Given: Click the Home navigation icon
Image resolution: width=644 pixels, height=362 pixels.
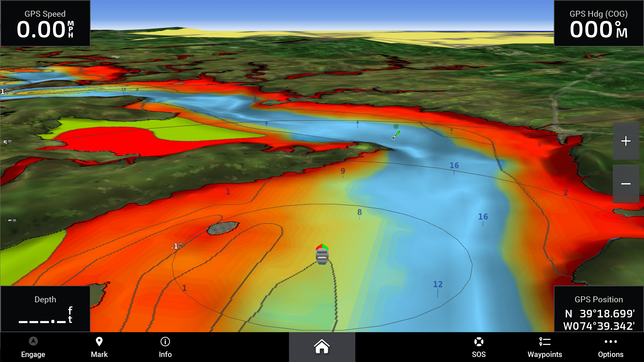Looking at the screenshot, I should [321, 347].
